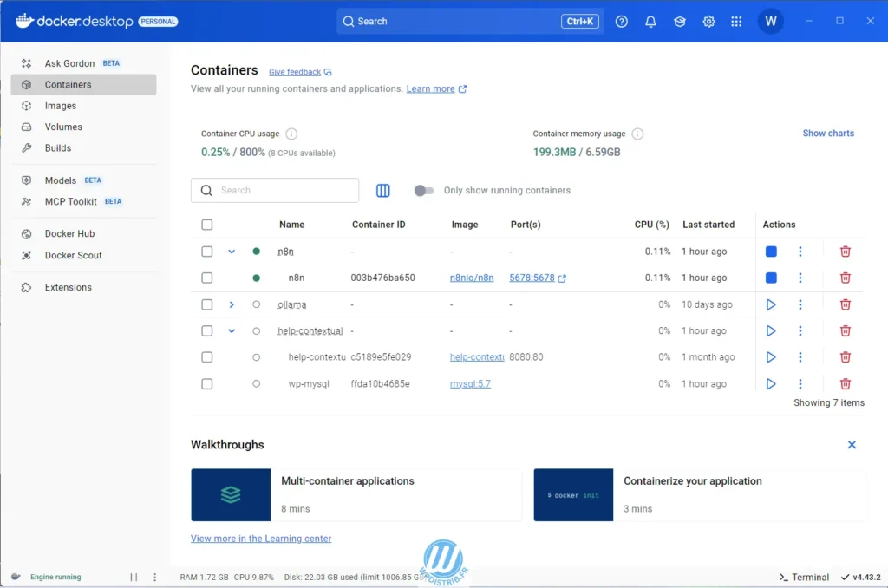The width and height of the screenshot is (888, 588).
Task: Open Images in sidebar
Action: 83,106
